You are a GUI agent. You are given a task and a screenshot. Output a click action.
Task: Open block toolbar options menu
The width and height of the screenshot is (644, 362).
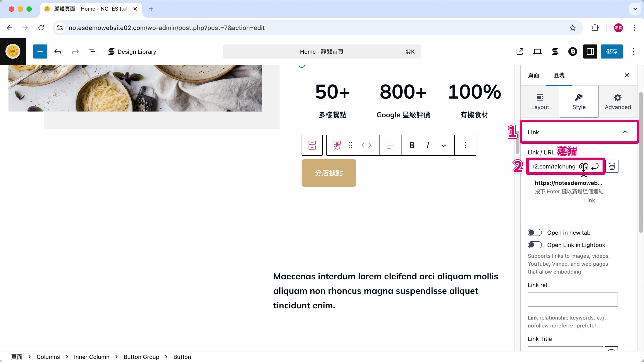[465, 145]
